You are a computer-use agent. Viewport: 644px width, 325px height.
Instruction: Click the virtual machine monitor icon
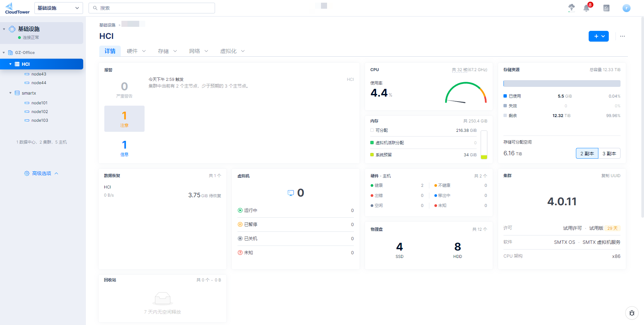tap(291, 193)
